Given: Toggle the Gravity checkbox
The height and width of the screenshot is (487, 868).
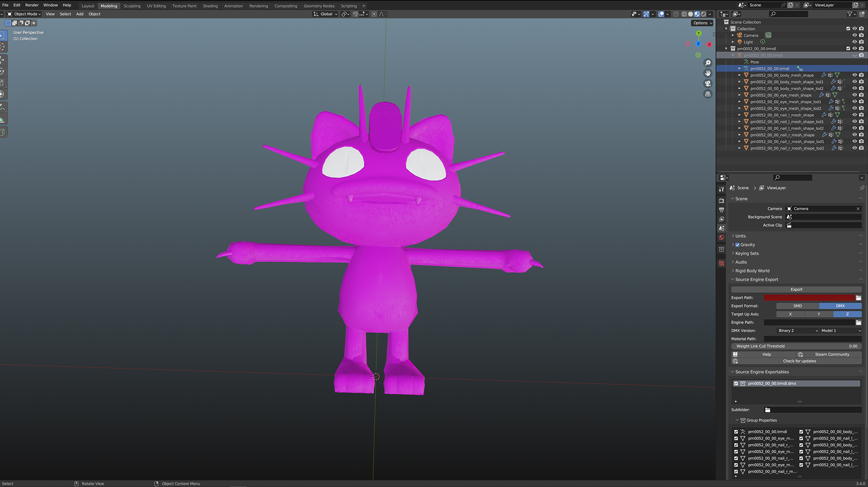Looking at the screenshot, I should [737, 245].
